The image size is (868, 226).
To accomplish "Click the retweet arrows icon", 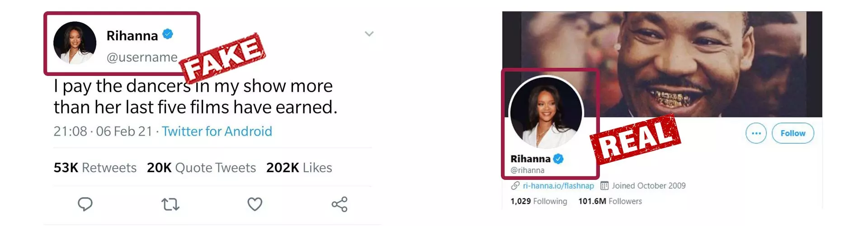I will point(170,205).
